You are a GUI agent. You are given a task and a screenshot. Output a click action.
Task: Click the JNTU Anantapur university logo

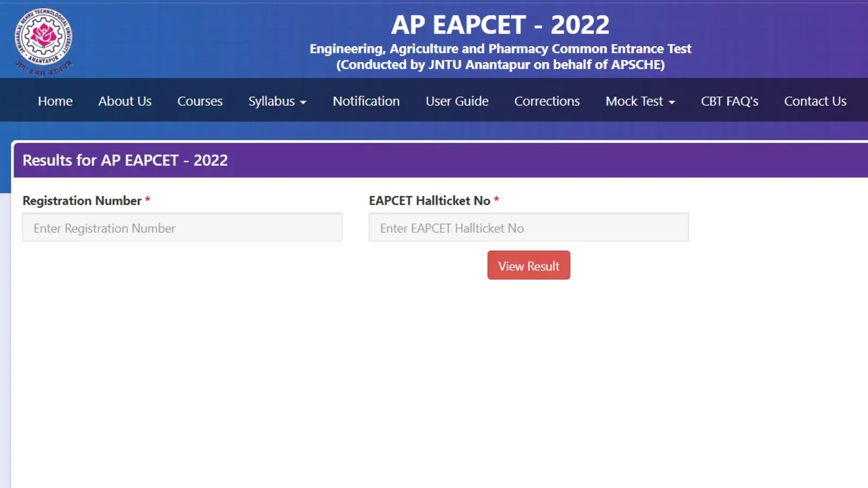tap(43, 41)
